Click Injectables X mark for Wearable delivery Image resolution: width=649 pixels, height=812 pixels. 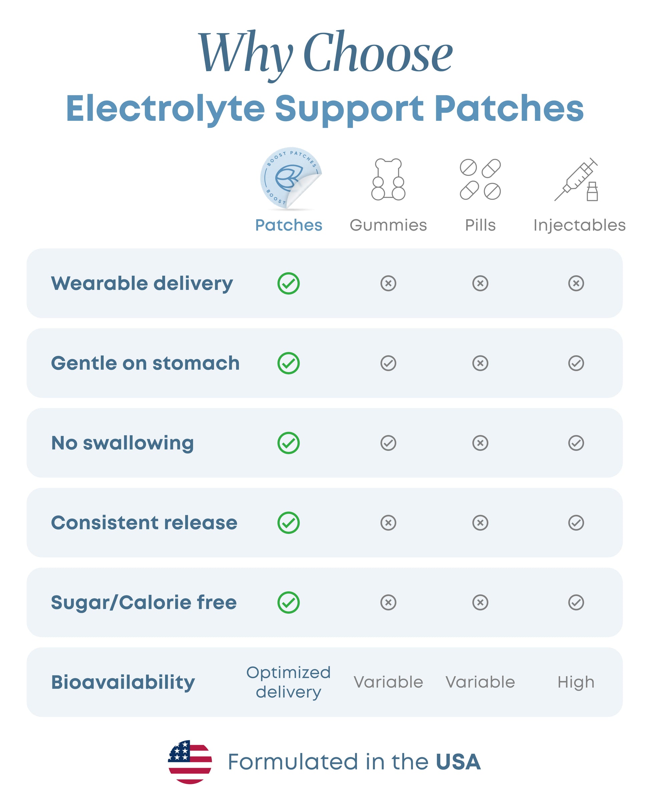click(576, 283)
